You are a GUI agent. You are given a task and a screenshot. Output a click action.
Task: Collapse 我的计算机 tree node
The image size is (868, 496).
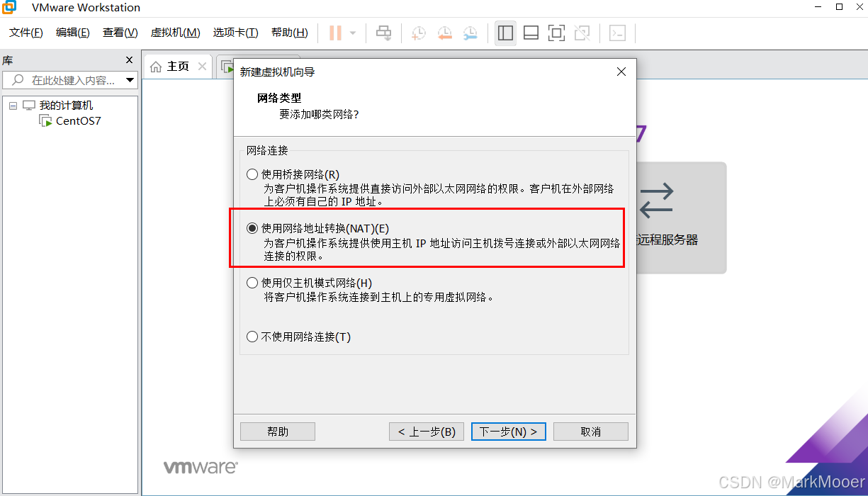tap(13, 106)
